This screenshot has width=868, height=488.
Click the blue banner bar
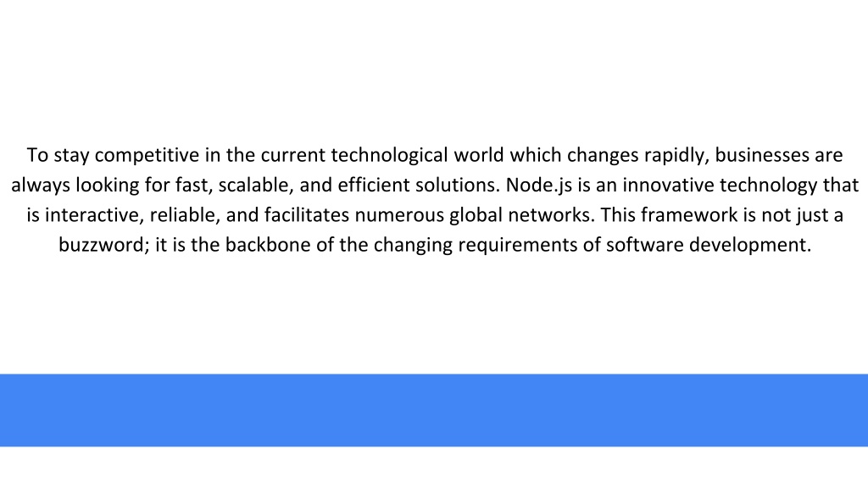(434, 410)
